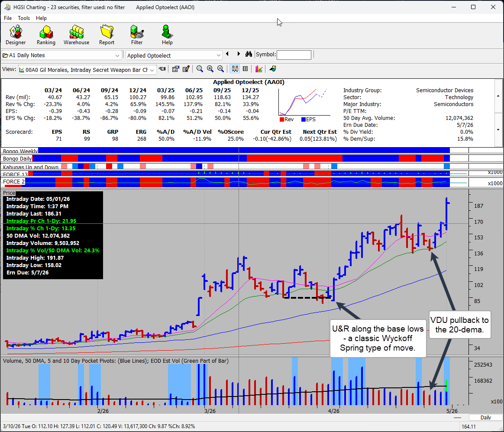Click the 2/26 date axis marker
504x432 pixels.
[103, 411]
